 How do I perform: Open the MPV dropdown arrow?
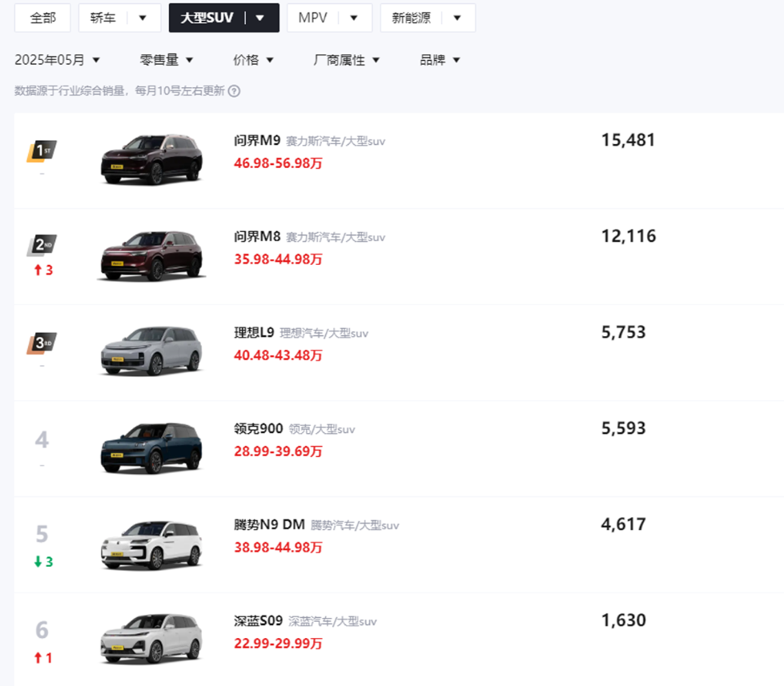[x=354, y=18]
